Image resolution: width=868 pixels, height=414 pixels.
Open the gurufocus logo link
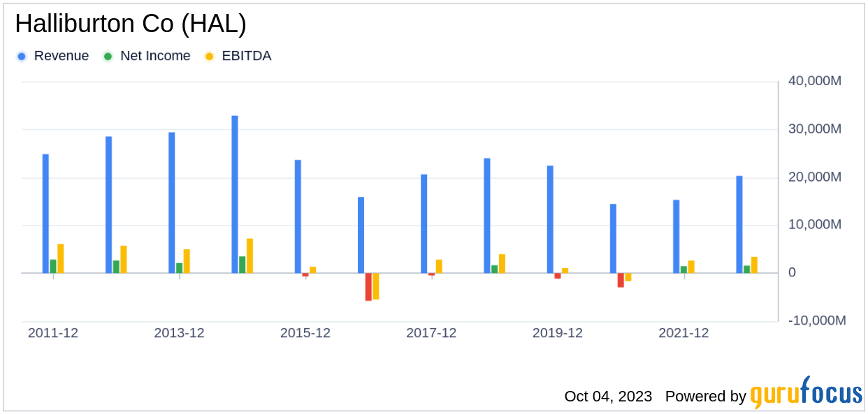(x=806, y=392)
